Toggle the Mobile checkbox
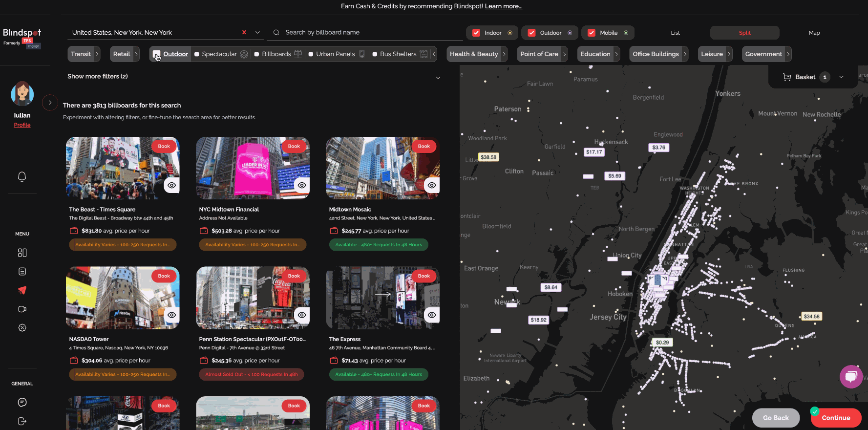This screenshot has width=868, height=430. click(592, 33)
